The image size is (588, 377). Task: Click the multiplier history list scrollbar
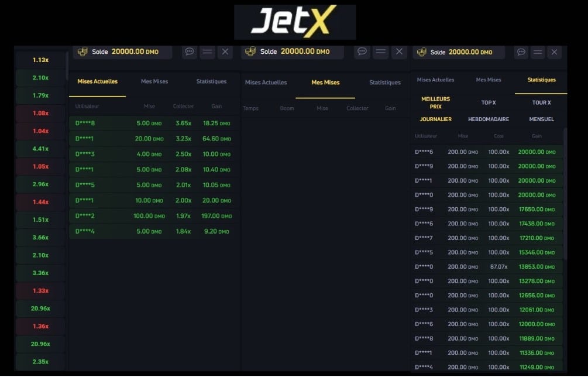click(x=67, y=66)
